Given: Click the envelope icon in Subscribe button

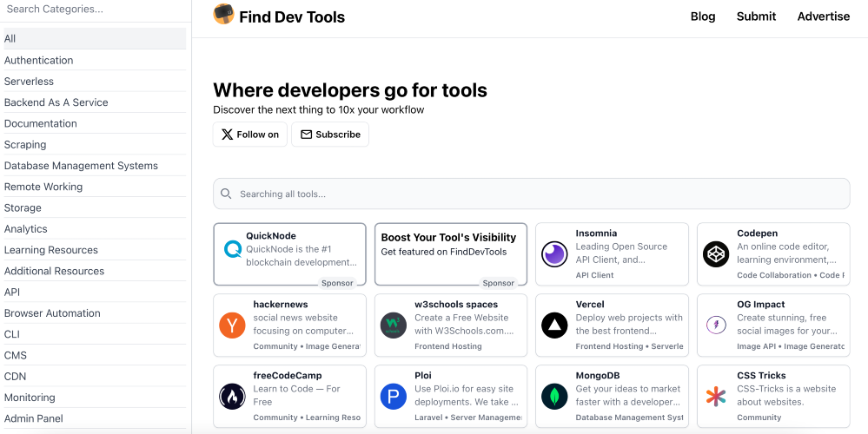Looking at the screenshot, I should pyautogui.click(x=306, y=135).
